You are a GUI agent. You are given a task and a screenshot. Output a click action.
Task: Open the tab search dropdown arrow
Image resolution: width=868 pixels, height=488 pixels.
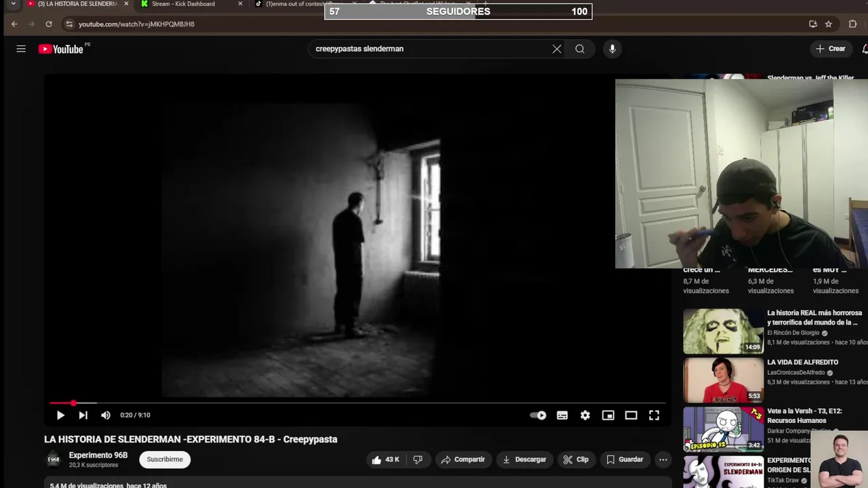click(13, 4)
